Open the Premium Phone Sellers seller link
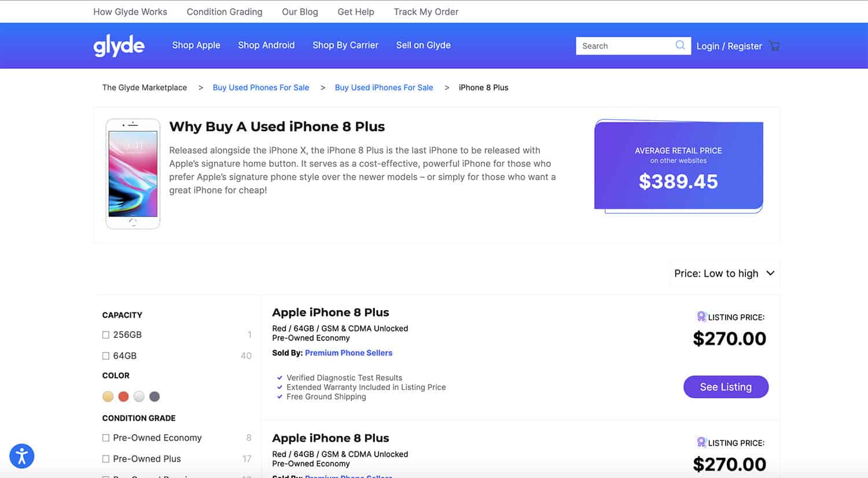The image size is (868, 478). 348,352
